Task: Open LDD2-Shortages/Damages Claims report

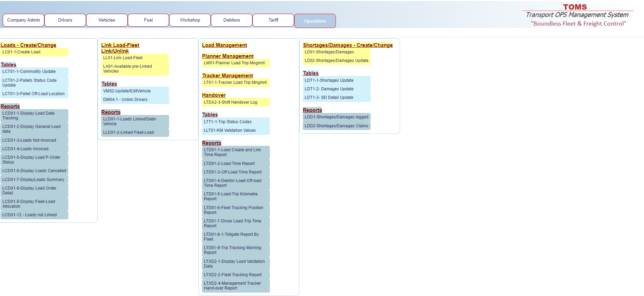Action: point(337,126)
